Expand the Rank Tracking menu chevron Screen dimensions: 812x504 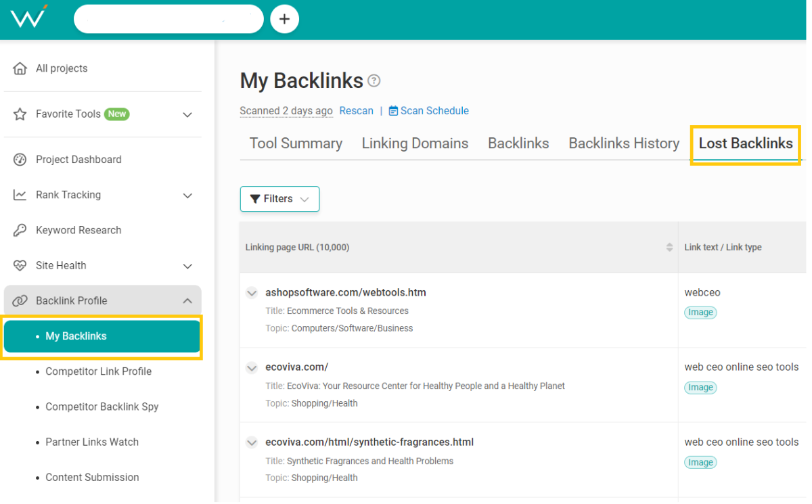pyautogui.click(x=187, y=196)
